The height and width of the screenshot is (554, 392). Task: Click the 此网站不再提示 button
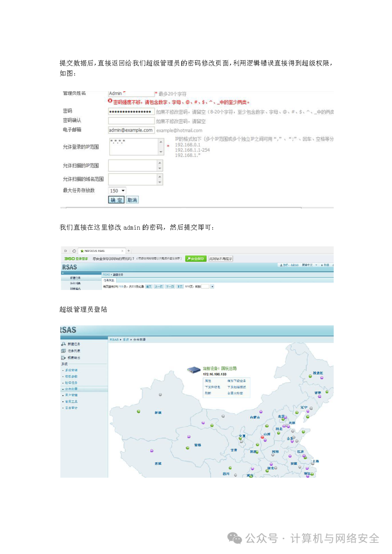220,259
